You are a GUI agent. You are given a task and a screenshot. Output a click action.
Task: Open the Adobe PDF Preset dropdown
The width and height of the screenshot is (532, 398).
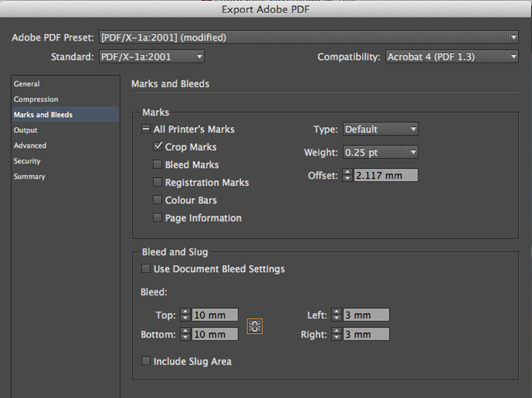tap(309, 38)
